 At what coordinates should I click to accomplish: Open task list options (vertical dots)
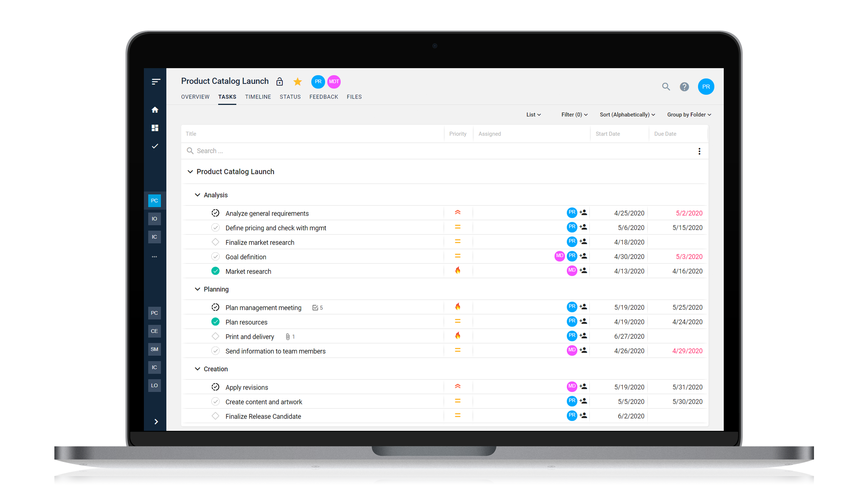(699, 151)
